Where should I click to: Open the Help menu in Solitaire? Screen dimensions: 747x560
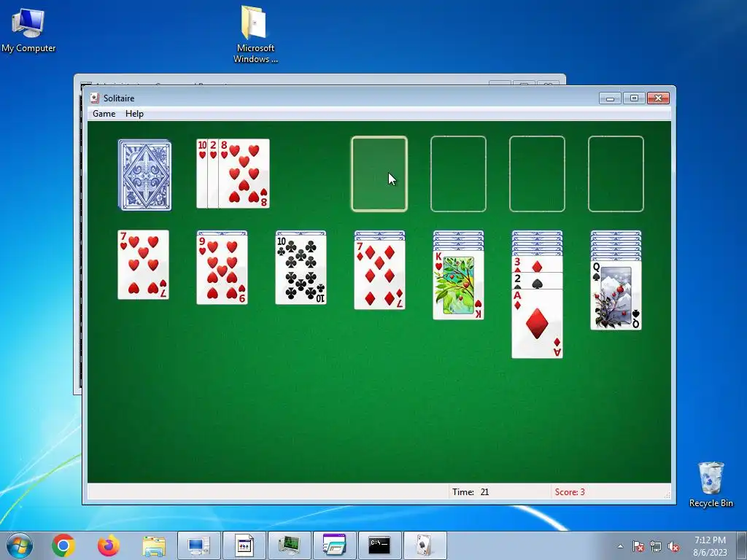pyautogui.click(x=134, y=113)
